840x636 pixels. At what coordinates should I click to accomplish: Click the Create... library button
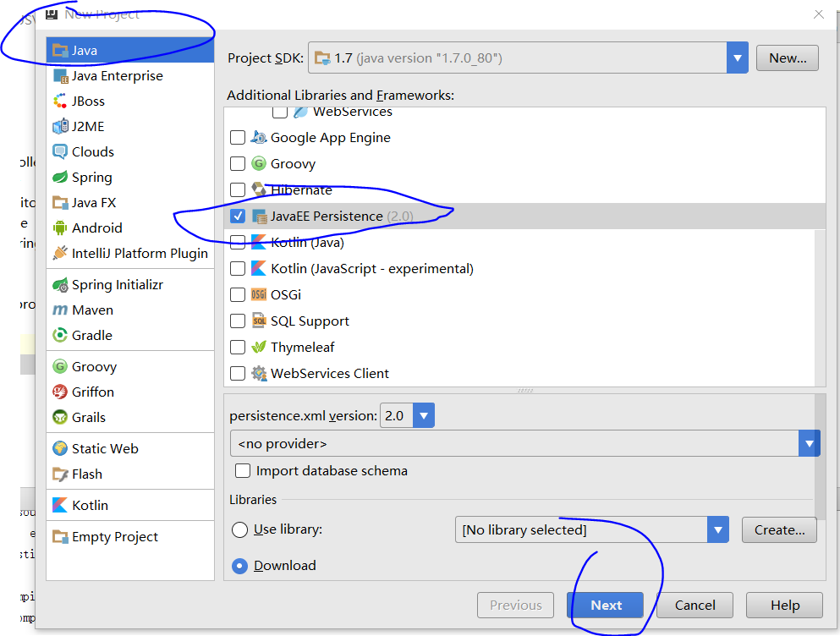[779, 530]
